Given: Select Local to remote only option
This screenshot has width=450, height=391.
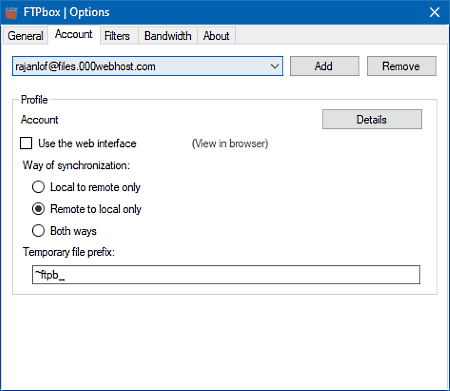Looking at the screenshot, I should (x=38, y=187).
